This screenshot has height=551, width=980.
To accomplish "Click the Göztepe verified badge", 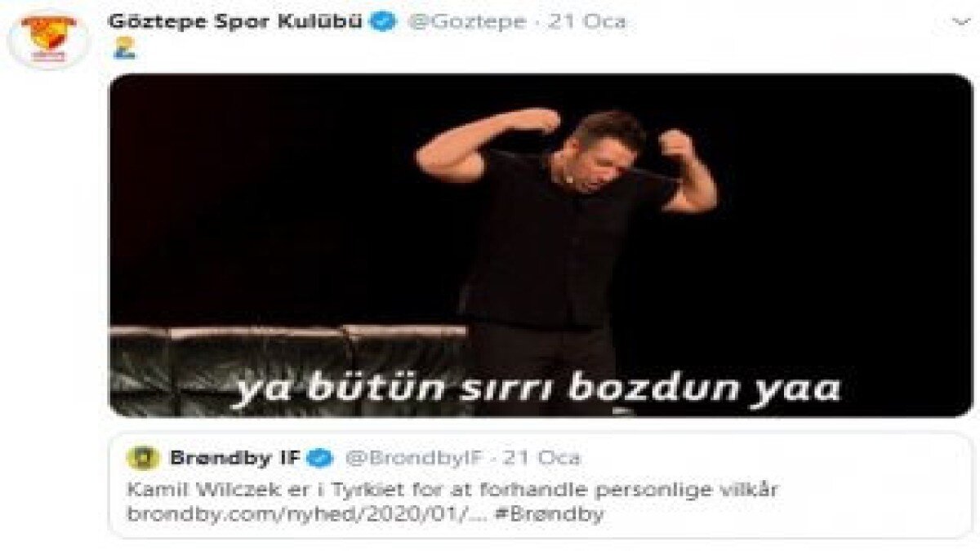I will 383,22.
